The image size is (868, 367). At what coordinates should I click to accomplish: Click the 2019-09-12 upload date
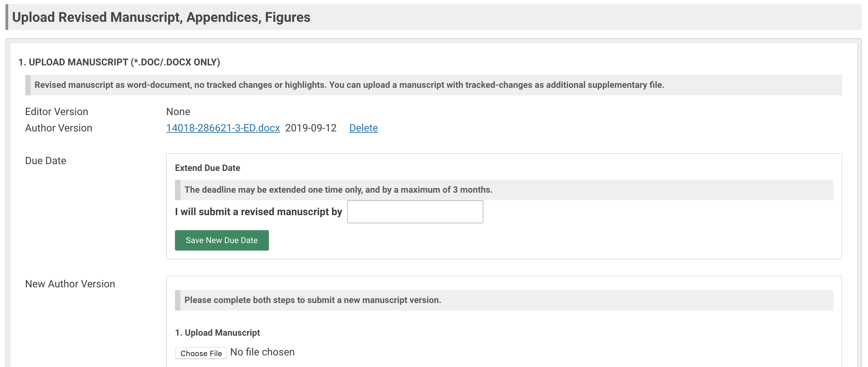point(310,128)
